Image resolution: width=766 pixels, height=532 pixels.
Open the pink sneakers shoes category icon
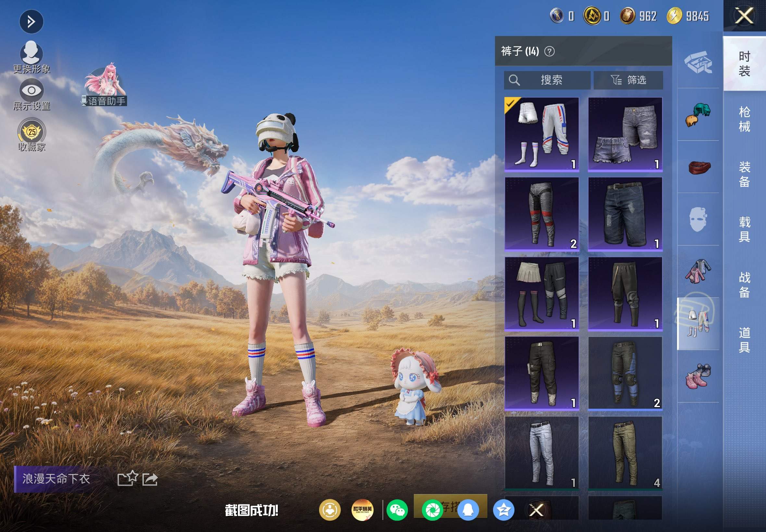[x=698, y=376]
